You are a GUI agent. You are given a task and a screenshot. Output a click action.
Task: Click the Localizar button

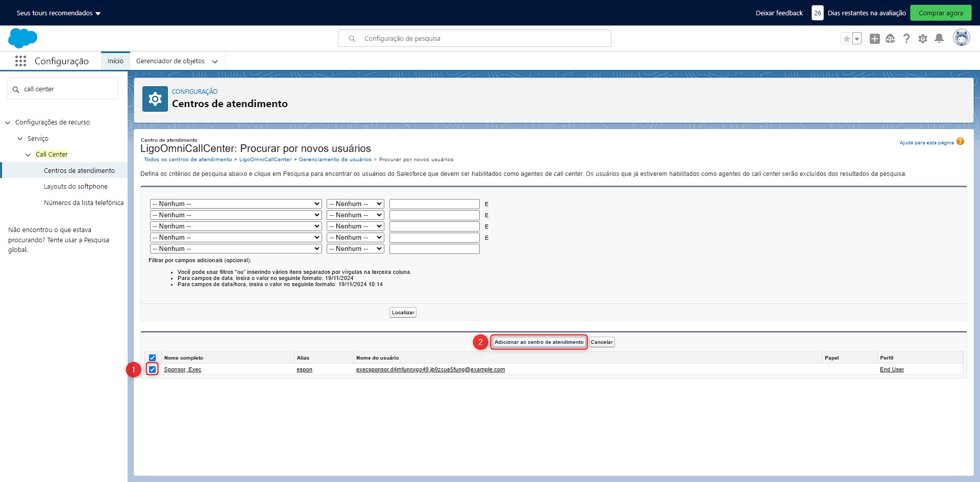[x=403, y=313]
